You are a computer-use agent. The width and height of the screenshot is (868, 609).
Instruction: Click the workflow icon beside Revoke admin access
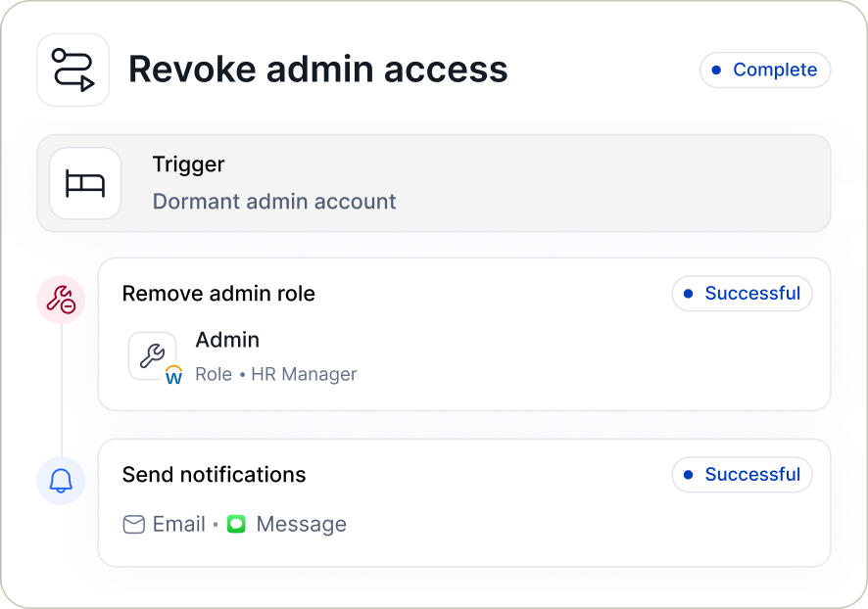73,70
